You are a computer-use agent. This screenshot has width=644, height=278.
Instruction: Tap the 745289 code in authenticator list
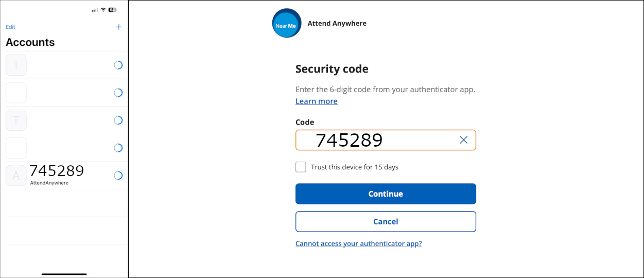coord(57,171)
